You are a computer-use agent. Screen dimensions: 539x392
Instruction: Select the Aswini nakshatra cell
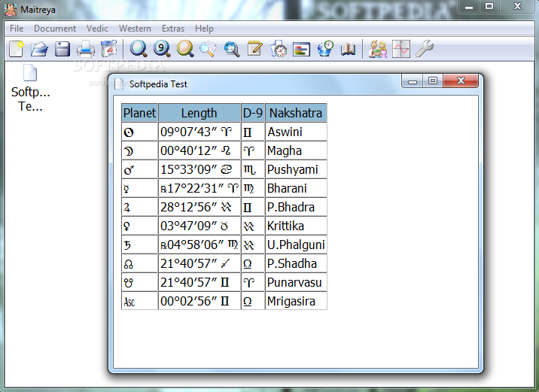click(x=296, y=132)
